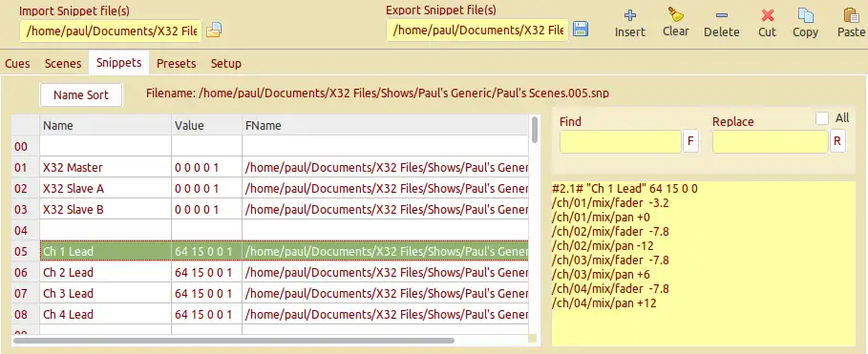868x354 pixels.
Task: Click the snippet table vertical scrollbar
Action: 534,130
